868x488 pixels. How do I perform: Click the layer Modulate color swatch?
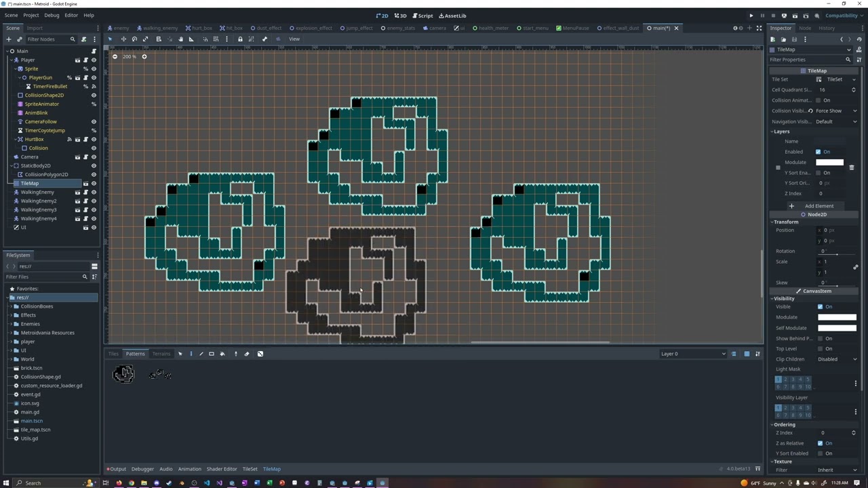[829, 163]
